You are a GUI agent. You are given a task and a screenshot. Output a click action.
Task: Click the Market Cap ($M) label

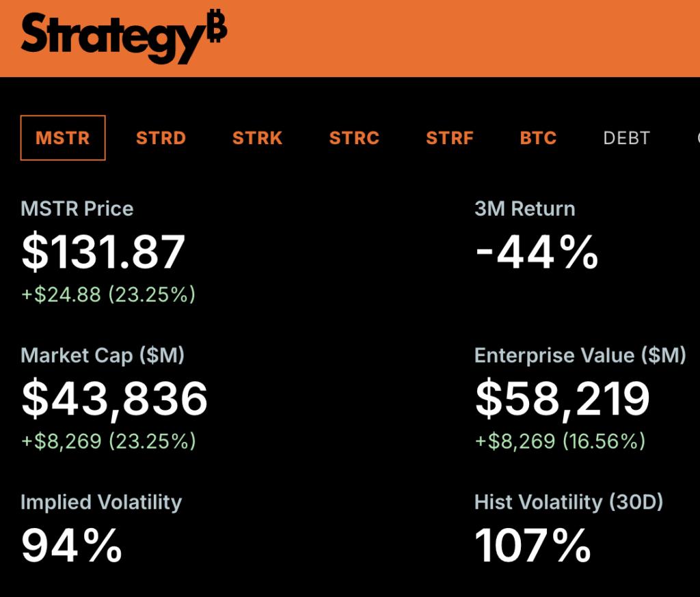(x=103, y=355)
